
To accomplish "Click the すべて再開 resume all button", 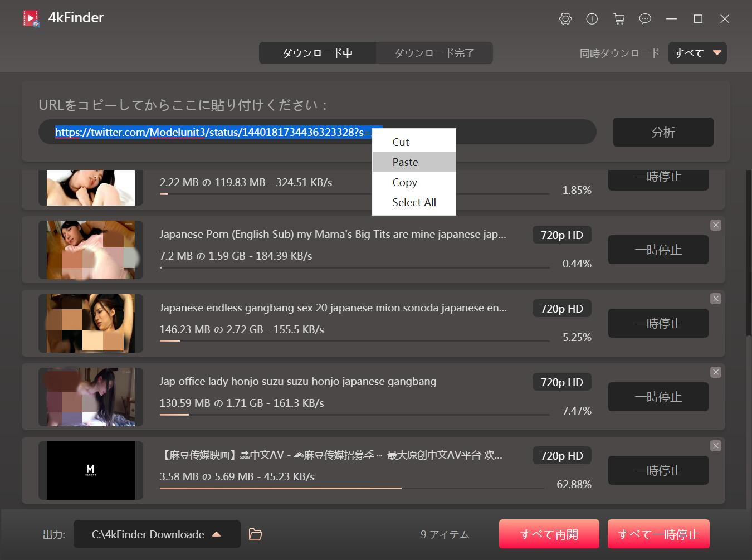I will 549,534.
